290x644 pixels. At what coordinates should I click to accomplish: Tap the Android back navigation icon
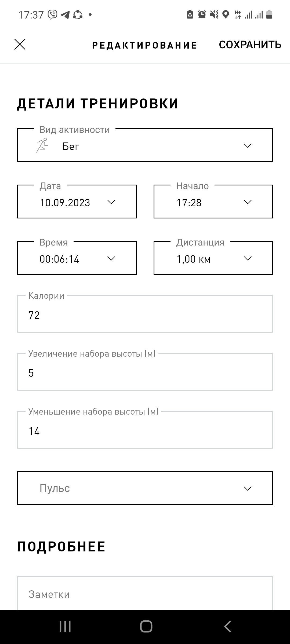(227, 627)
